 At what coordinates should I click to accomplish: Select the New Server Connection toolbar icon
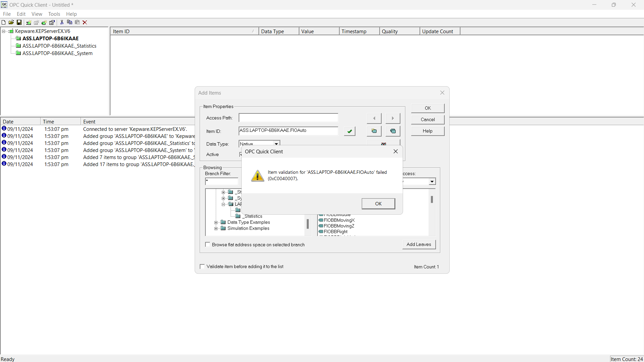coord(29,22)
